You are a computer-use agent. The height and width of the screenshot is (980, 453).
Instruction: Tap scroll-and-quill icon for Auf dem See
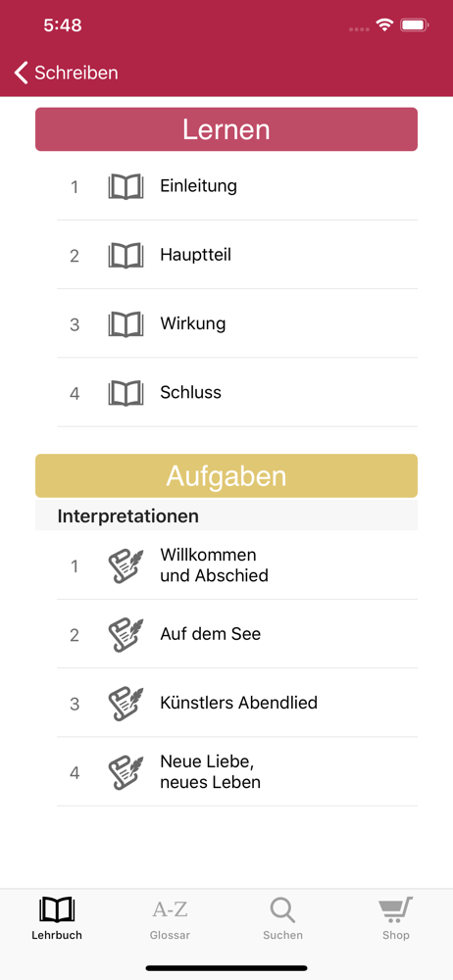coord(126,634)
